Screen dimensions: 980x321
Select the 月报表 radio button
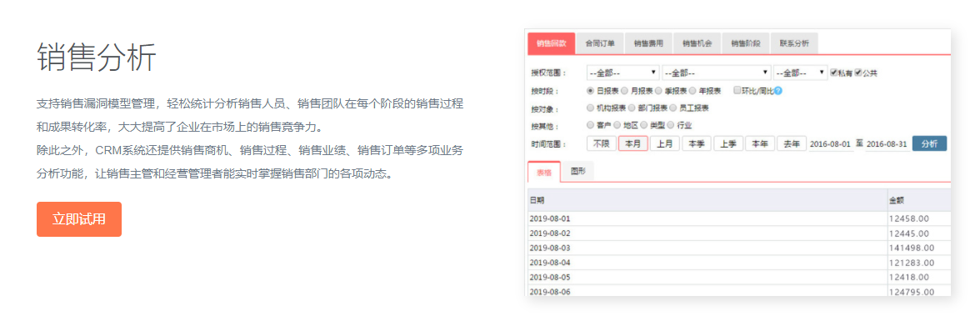pos(624,91)
